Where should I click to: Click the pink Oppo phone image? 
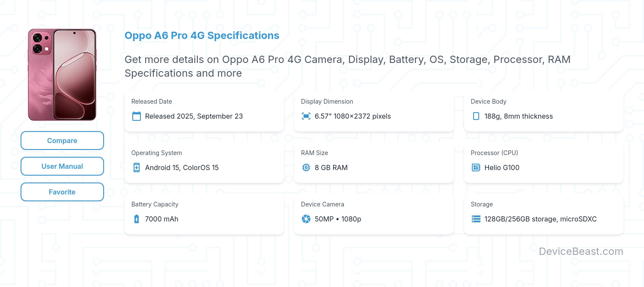(62, 74)
